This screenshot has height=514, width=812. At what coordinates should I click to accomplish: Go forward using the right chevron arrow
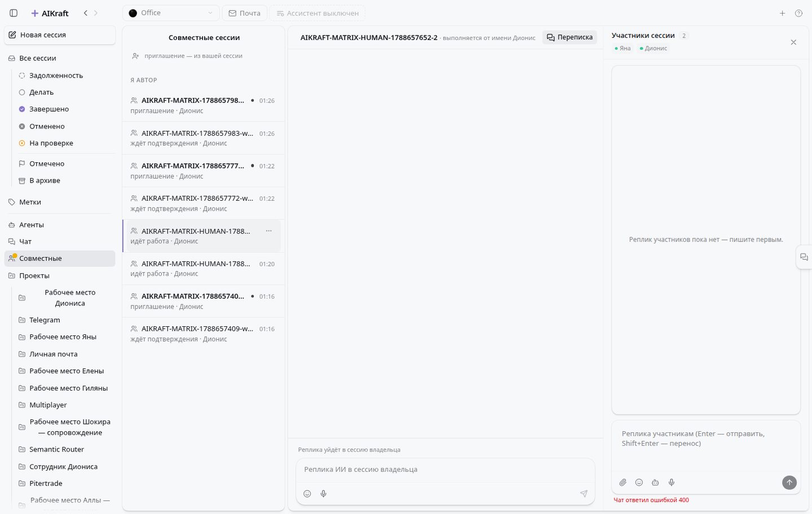96,13
